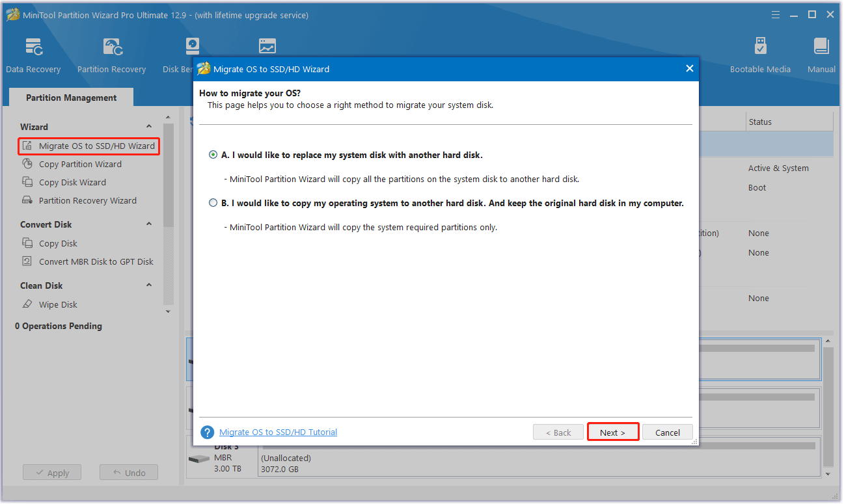Select the Disk 3 unallocated 3072.0 GB block
This screenshot has width=844, height=504.
pyautogui.click(x=539, y=458)
